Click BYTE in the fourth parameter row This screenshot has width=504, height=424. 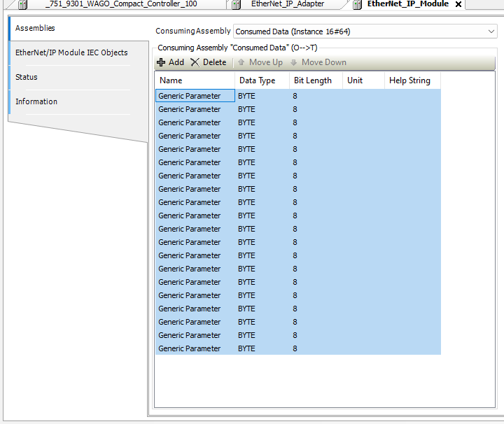(246, 136)
